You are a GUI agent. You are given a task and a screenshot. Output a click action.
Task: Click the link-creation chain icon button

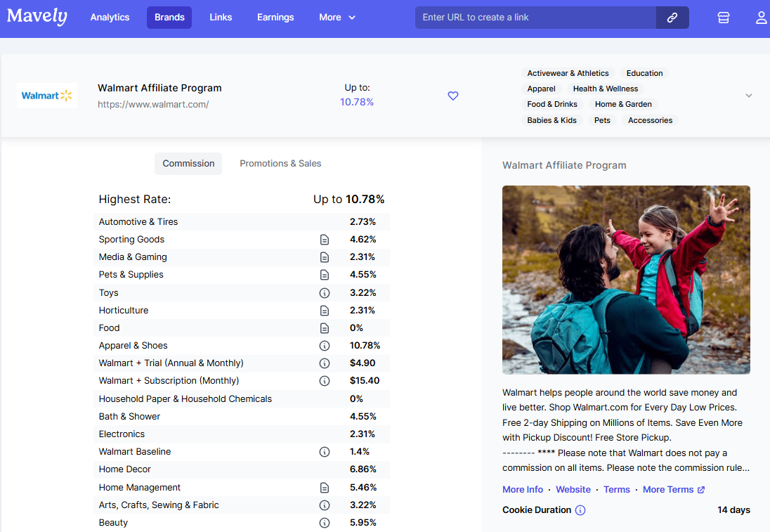672,18
